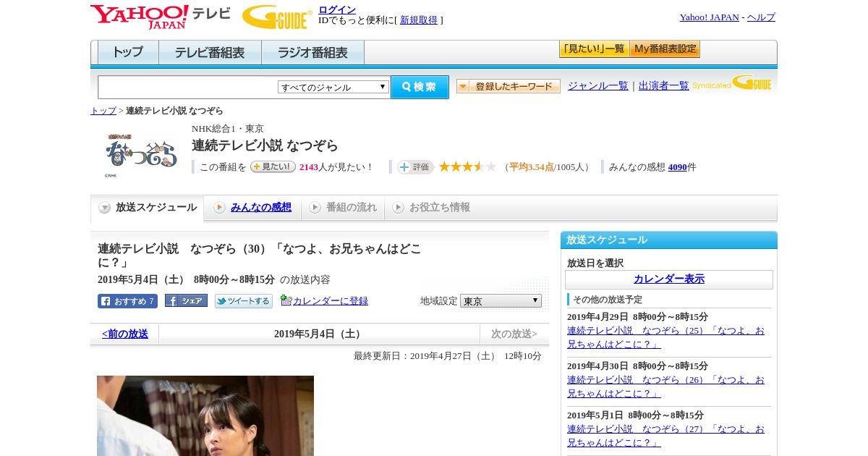
Task: Select the 2019年5月4日（土） date header
Action: pyautogui.click(x=319, y=334)
